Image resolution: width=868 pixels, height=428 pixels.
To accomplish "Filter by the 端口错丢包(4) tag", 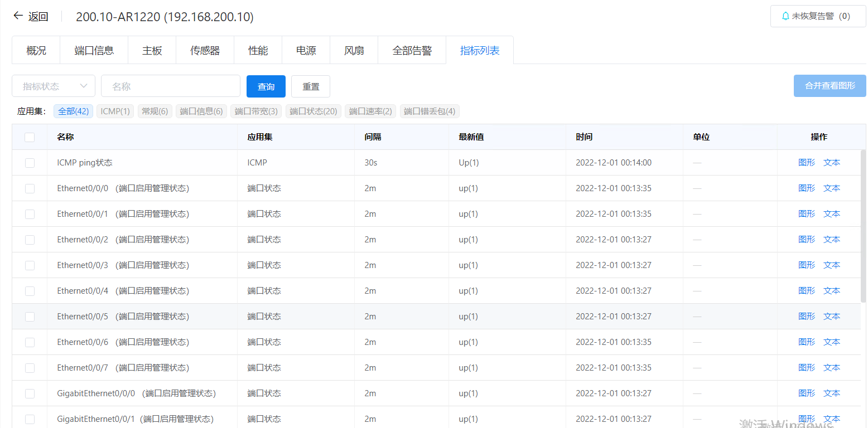I will [430, 111].
